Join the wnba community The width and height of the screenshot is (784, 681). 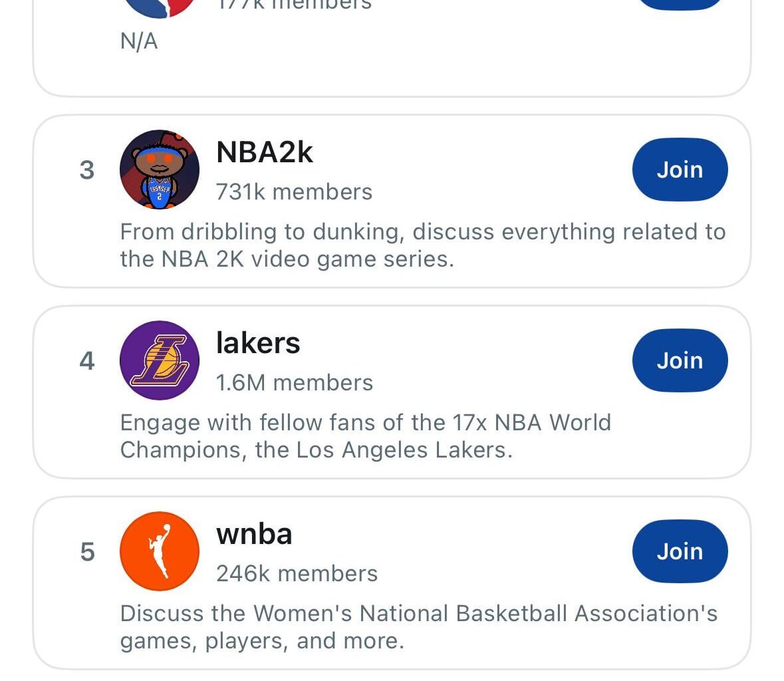click(x=679, y=551)
